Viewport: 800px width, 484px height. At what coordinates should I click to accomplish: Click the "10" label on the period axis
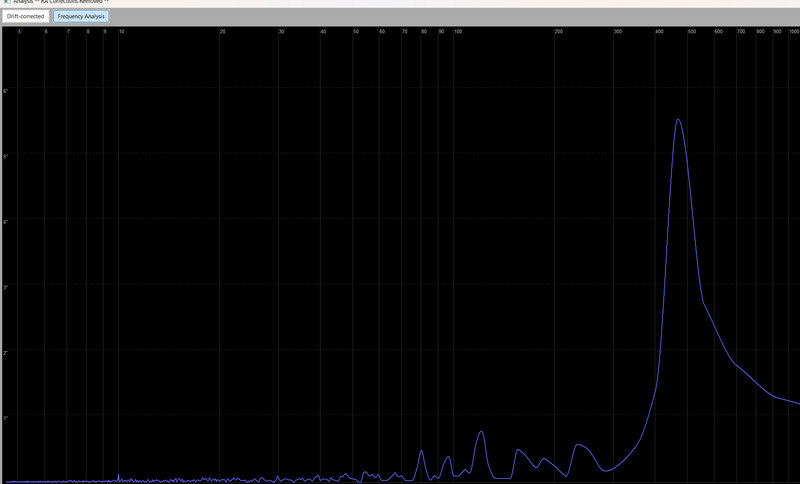(121, 32)
